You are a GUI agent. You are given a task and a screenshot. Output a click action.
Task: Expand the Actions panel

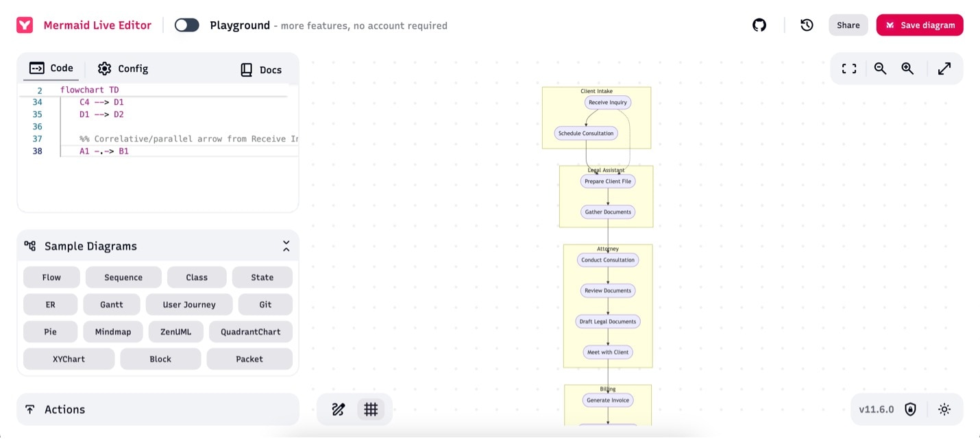[x=158, y=410]
